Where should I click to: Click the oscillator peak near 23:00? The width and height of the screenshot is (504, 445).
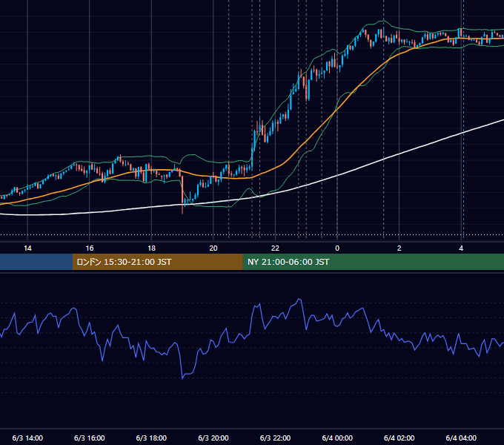click(x=299, y=300)
